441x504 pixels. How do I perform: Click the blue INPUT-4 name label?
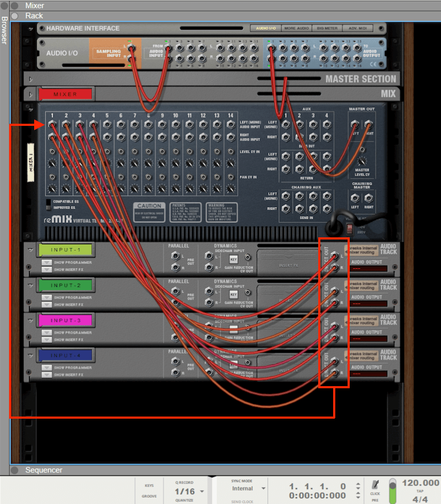66,356
